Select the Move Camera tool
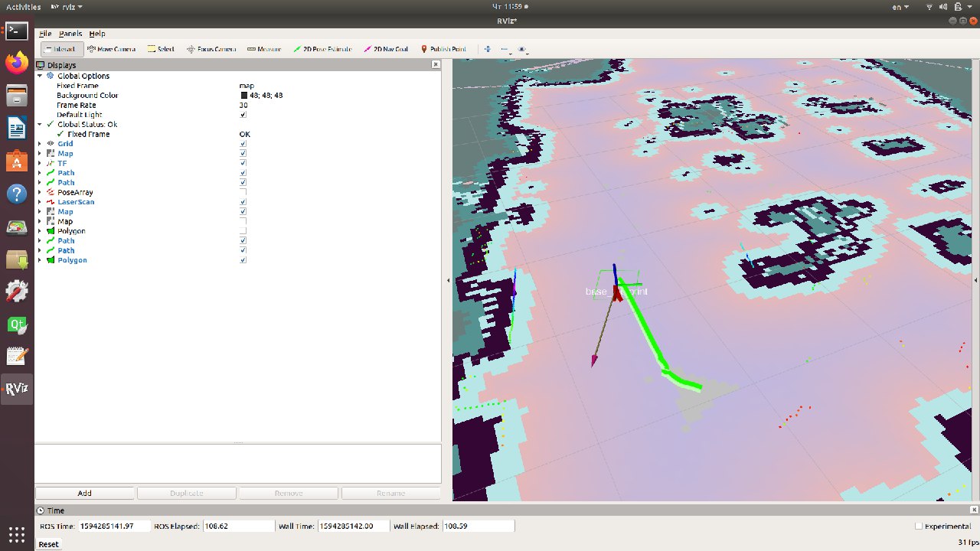980x551 pixels. tap(111, 49)
